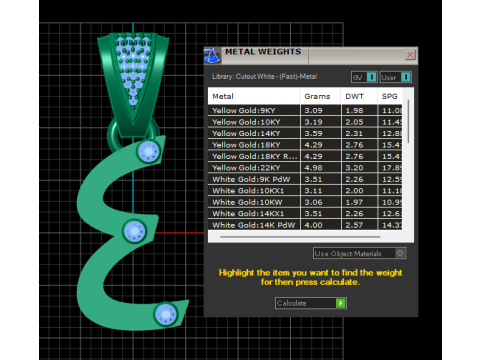
Task: Select the White Gold:9K PdW row
Action: [x=305, y=179]
